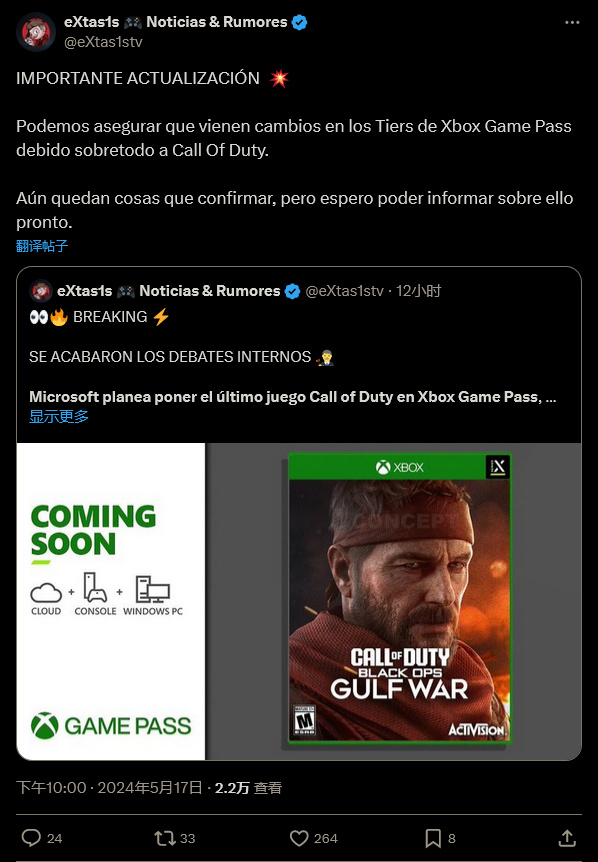Click quoted author handle @eXtas1stv in quoted tweet
The height and width of the screenshot is (862, 598).
(344, 291)
